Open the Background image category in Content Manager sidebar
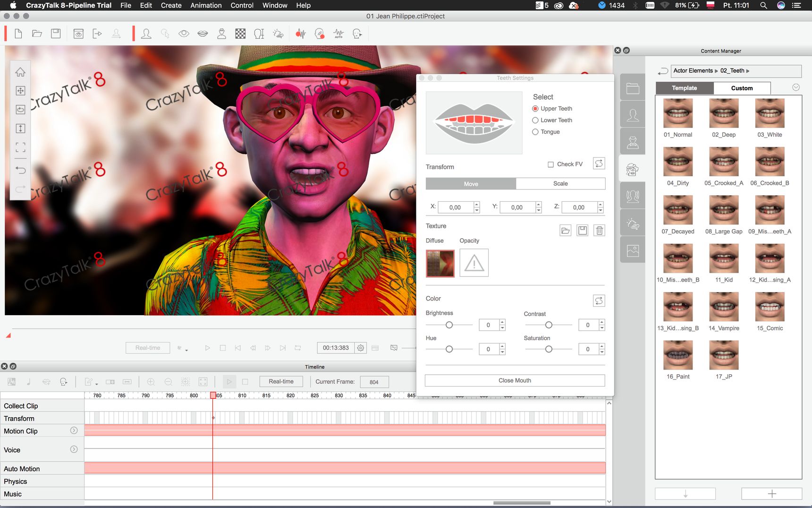 click(x=633, y=250)
